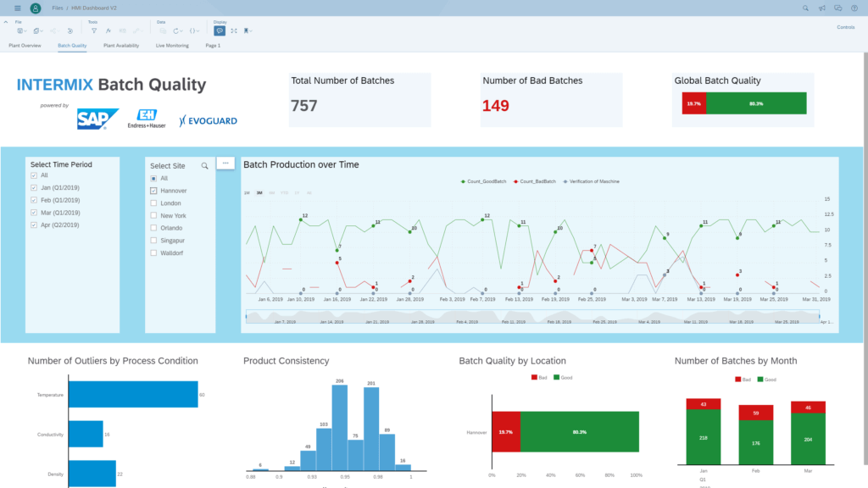Open the story filter funnel tool

coord(93,31)
